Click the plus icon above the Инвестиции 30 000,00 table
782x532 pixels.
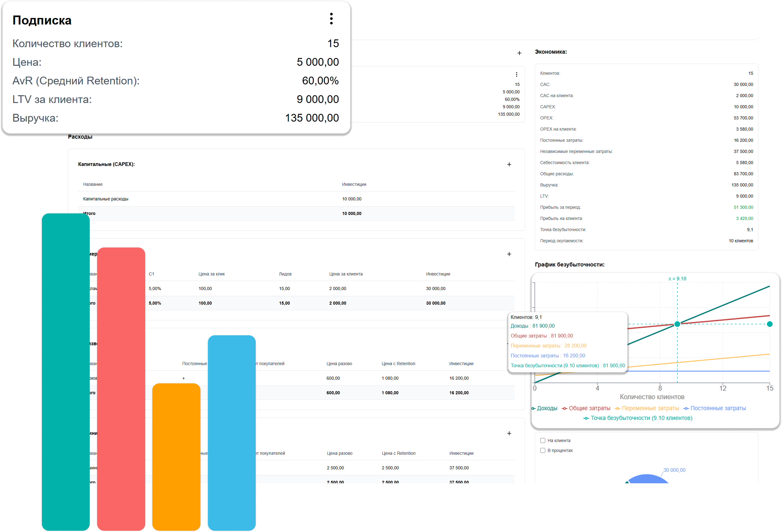[509, 254]
